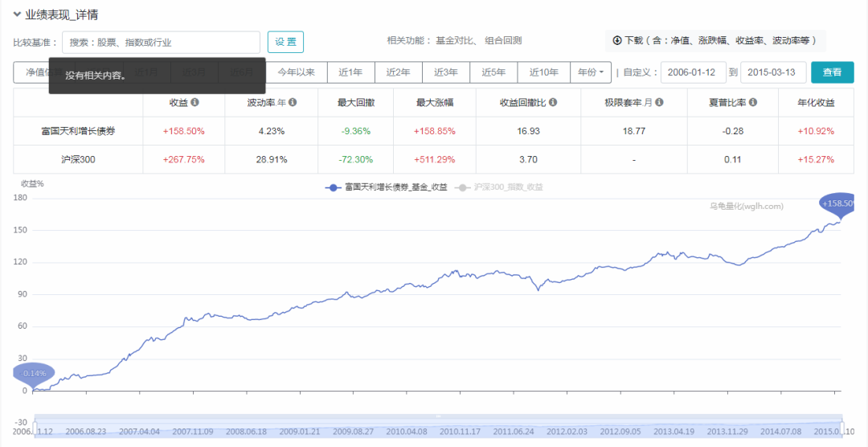Click the info icon next to 收益回撤比

click(x=552, y=102)
